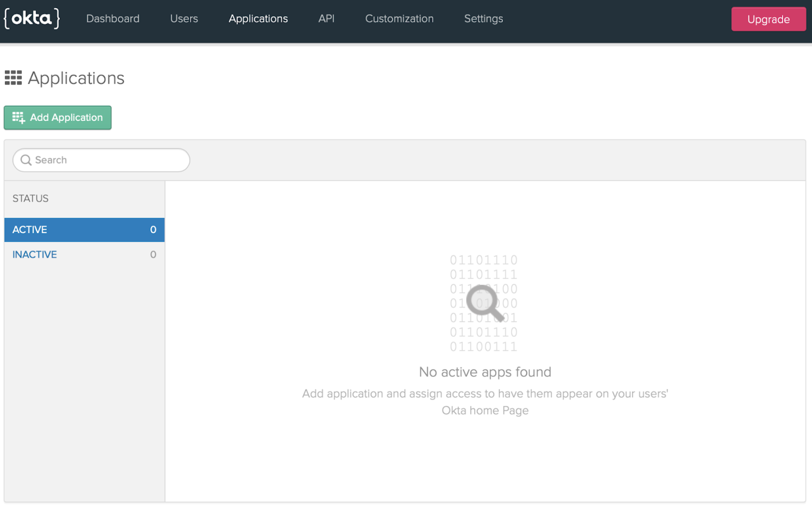Open the Settings menu
The width and height of the screenshot is (812, 506).
click(x=483, y=19)
